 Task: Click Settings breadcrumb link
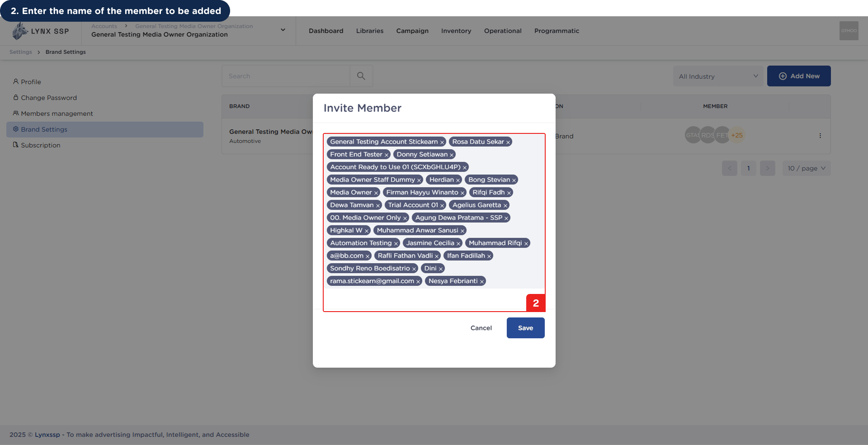21,52
